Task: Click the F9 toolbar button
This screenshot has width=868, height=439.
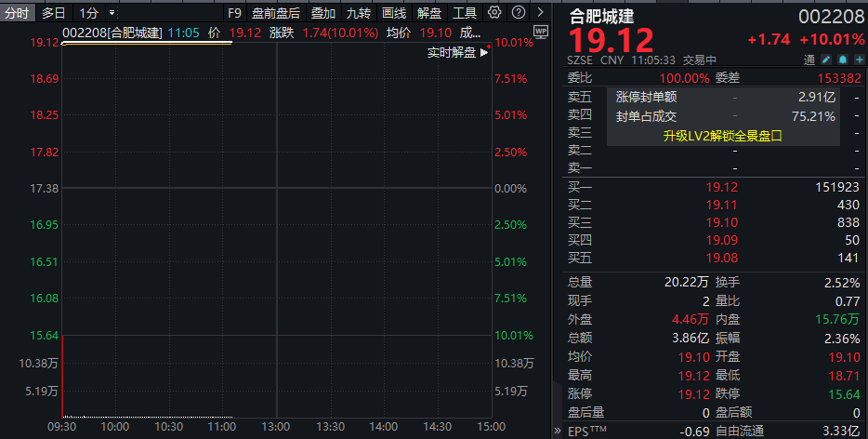Action: coord(234,13)
